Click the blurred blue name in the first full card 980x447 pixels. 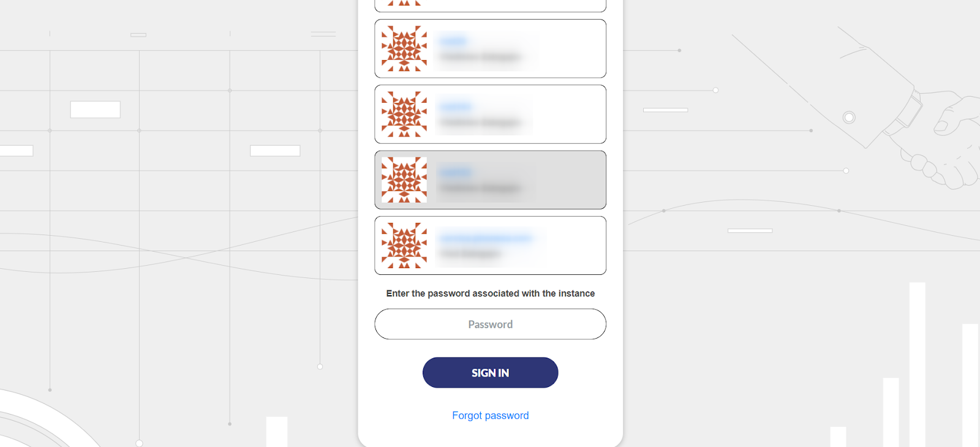tap(453, 41)
